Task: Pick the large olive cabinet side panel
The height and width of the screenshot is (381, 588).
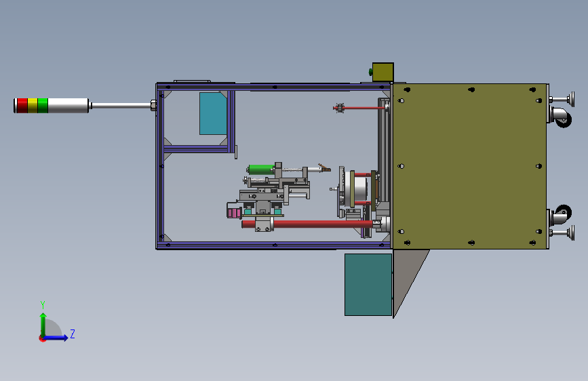Action: pyautogui.click(x=469, y=166)
